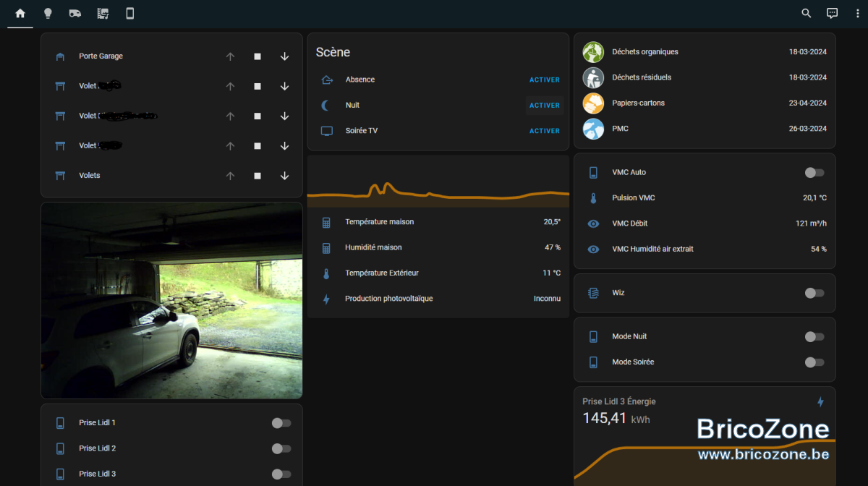868x486 pixels.
Task: Activate the Soirée TV scene
Action: click(x=545, y=131)
